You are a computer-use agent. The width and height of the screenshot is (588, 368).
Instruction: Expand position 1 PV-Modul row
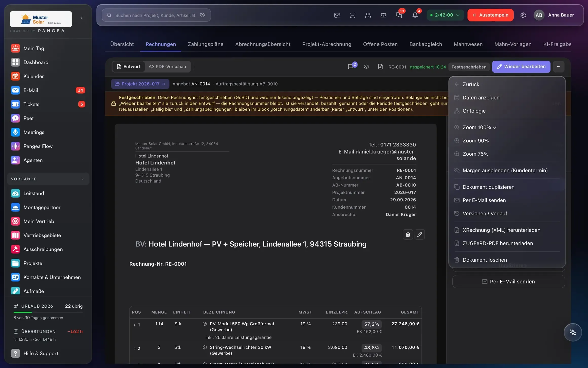click(134, 325)
